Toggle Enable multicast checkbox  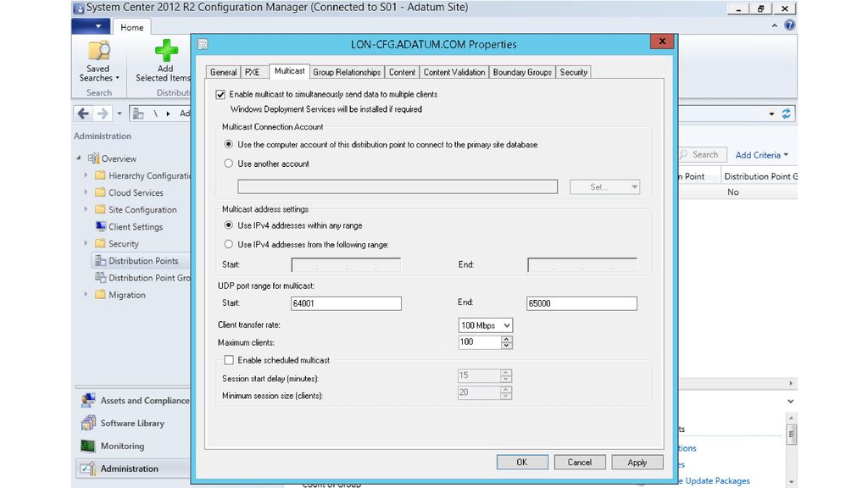tap(221, 95)
